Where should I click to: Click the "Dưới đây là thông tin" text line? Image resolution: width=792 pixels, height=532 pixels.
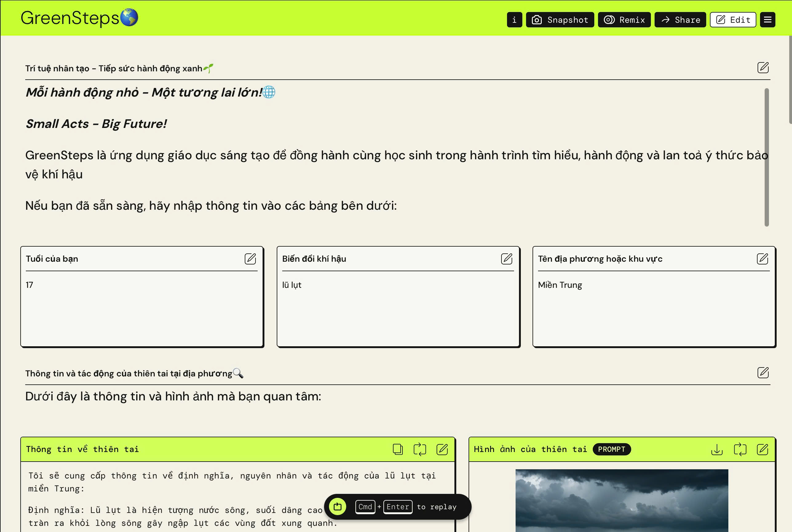pyautogui.click(x=173, y=396)
